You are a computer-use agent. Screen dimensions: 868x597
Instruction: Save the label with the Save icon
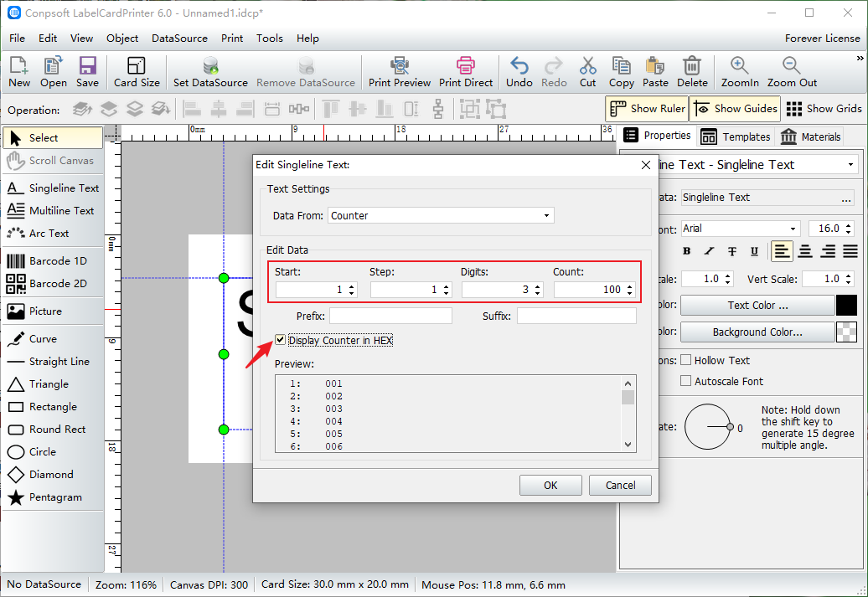click(87, 72)
